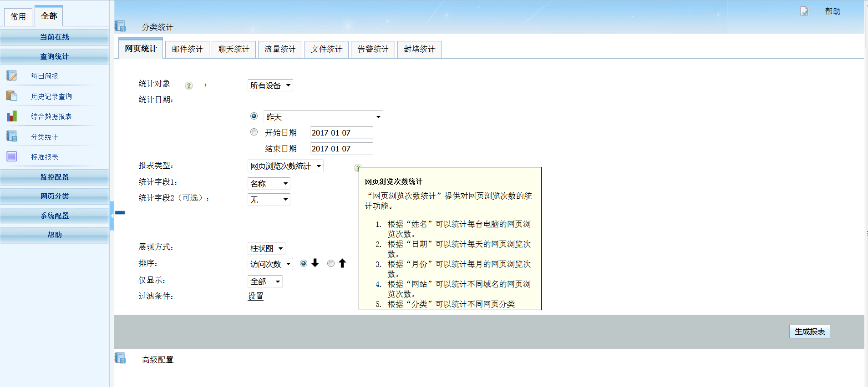The width and height of the screenshot is (868, 387).
Task: Open the 所有设备 dropdown
Action: click(x=270, y=85)
